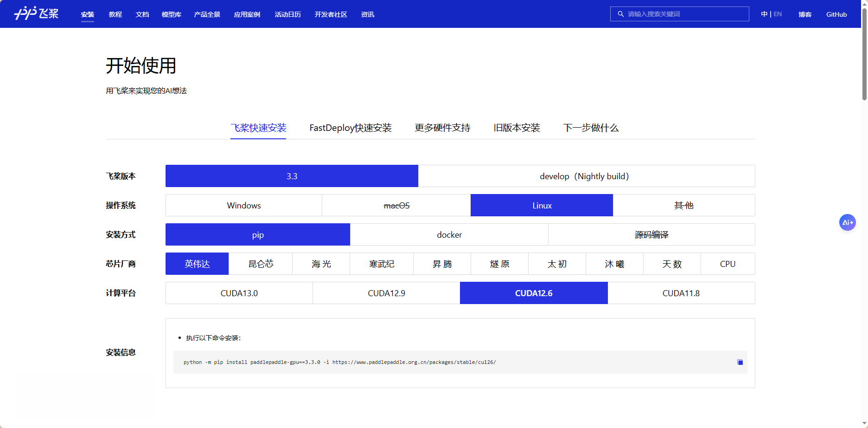Click the 安装信息 row label
The height and width of the screenshot is (428, 868).
[x=121, y=352]
